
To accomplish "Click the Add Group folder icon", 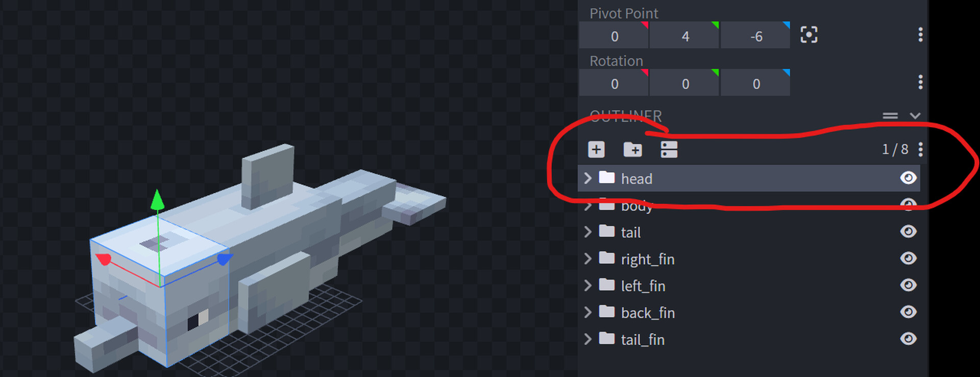I will point(632,150).
